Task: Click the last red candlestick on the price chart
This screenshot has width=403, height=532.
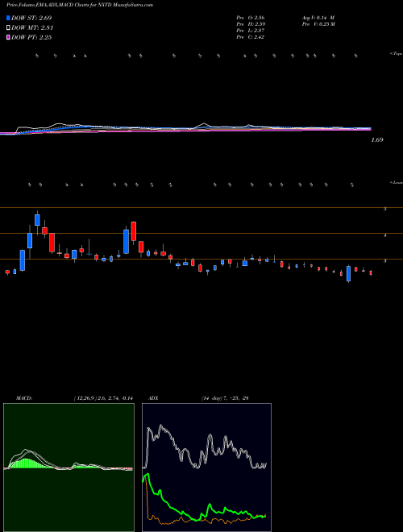Action: coord(371,272)
